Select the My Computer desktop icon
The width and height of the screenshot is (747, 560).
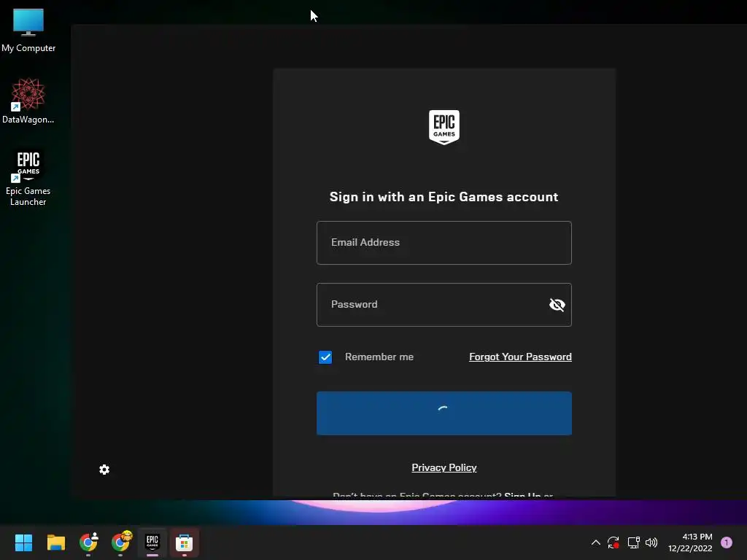(x=28, y=31)
